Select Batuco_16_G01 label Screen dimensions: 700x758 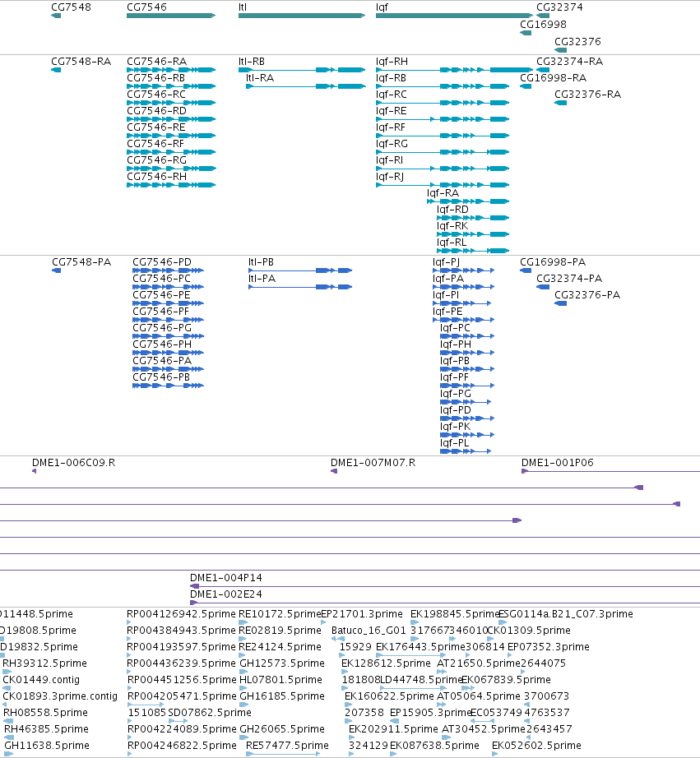point(369,631)
